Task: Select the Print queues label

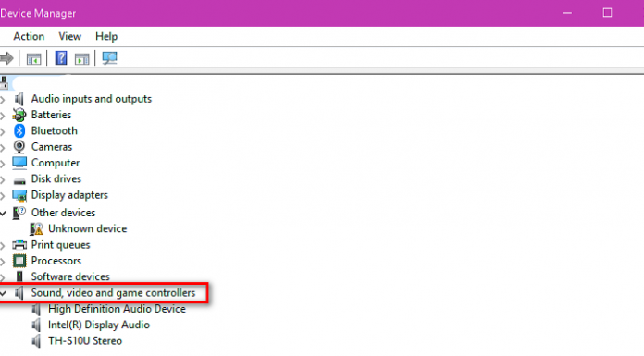Action: pyautogui.click(x=60, y=245)
